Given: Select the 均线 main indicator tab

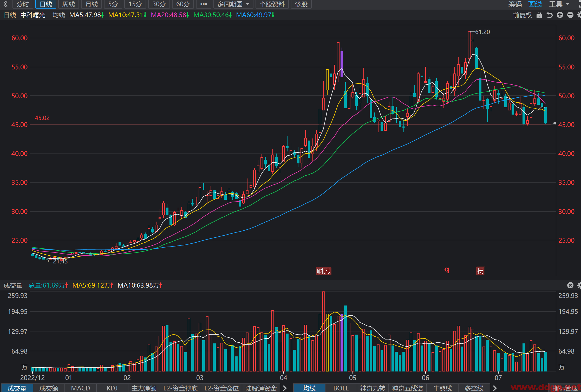Looking at the screenshot, I should point(309,388).
